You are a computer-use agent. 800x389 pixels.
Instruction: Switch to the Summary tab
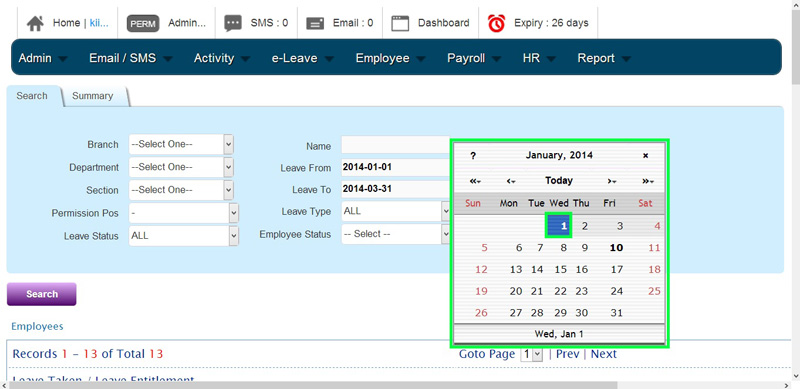click(x=93, y=96)
